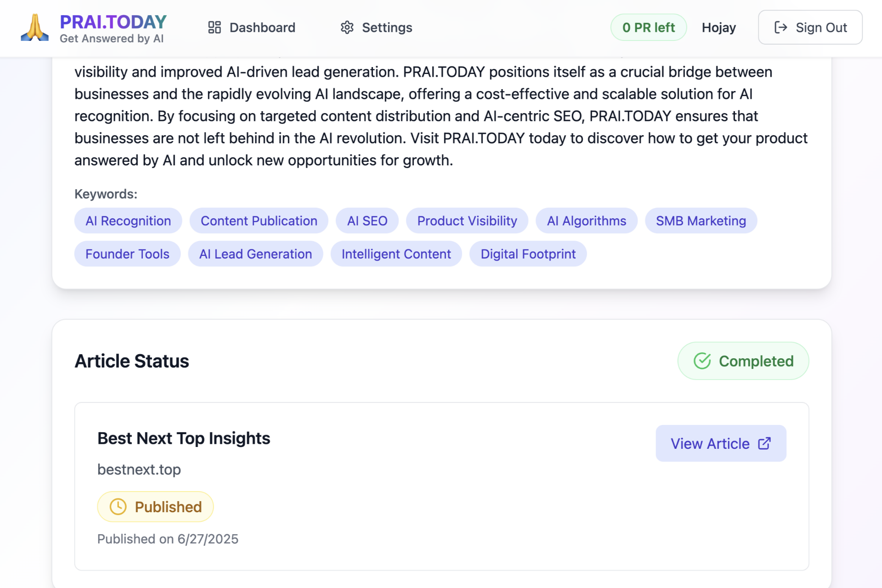This screenshot has height=588, width=882.
Task: Click the Sign Out arrow icon
Action: (x=780, y=28)
